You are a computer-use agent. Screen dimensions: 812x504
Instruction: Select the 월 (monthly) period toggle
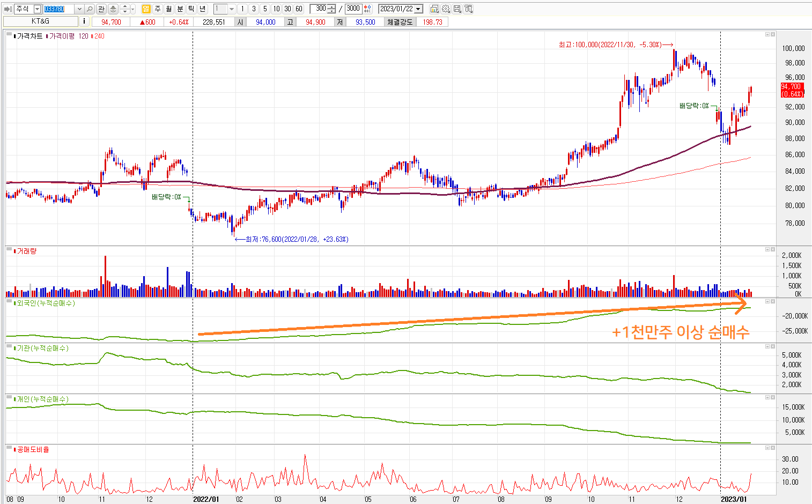coord(169,9)
